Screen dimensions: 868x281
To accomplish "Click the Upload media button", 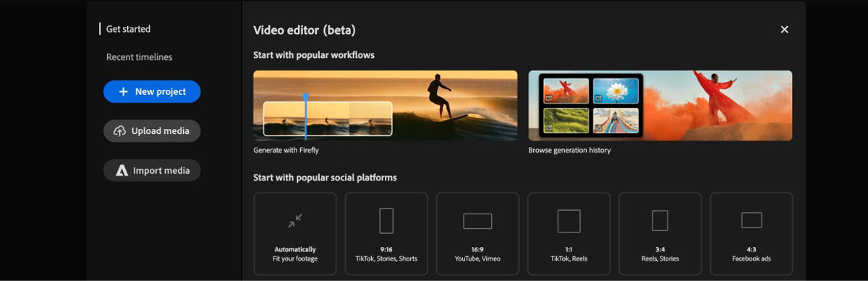I will coord(152,131).
